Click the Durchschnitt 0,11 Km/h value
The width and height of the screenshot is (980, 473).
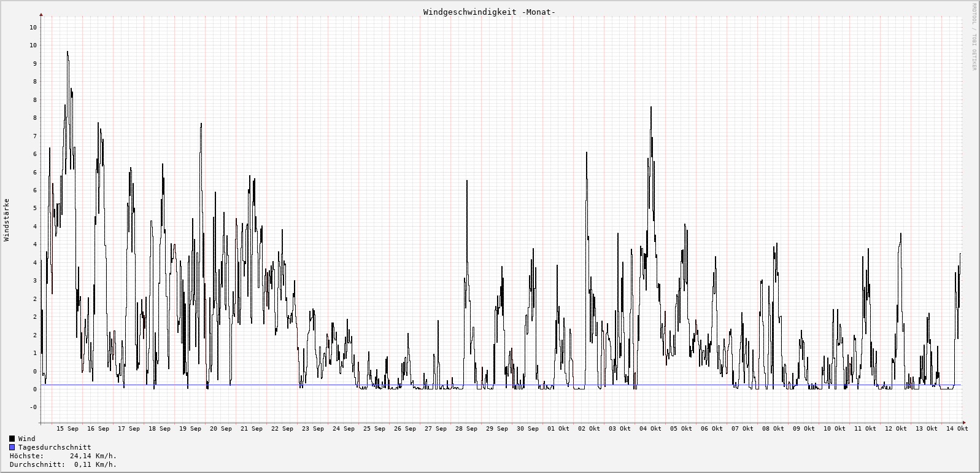tap(95, 464)
